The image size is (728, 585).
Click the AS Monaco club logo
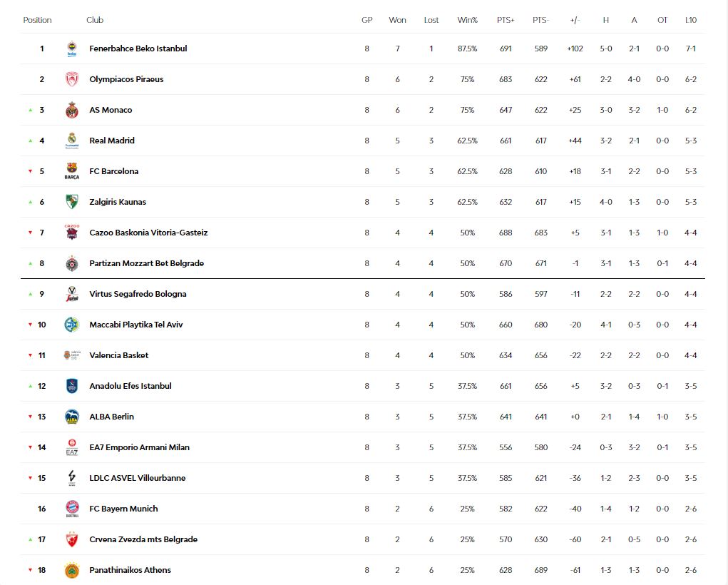(x=72, y=110)
